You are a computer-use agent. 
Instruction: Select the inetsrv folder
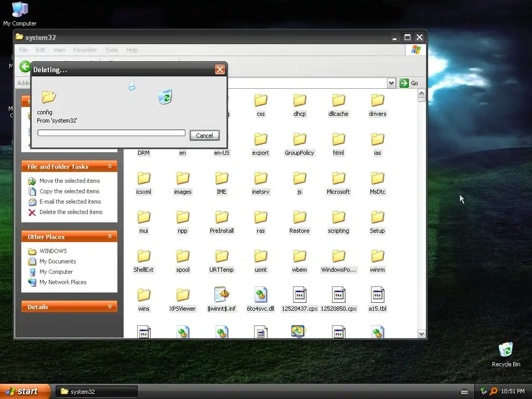coord(261,183)
